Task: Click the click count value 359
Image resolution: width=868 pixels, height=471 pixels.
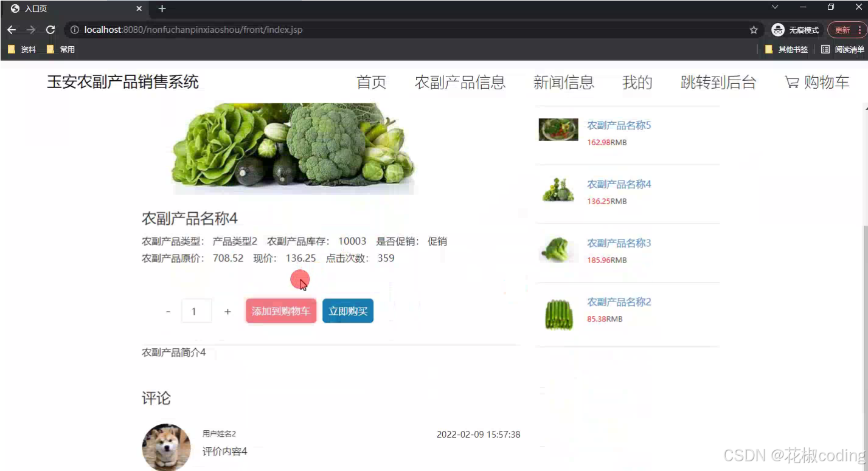Action: point(386,258)
